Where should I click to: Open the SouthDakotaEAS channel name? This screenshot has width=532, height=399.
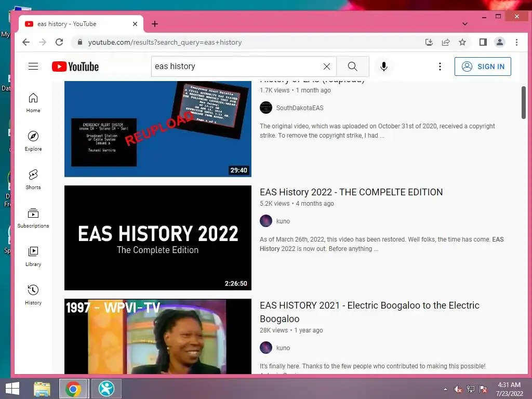(300, 108)
